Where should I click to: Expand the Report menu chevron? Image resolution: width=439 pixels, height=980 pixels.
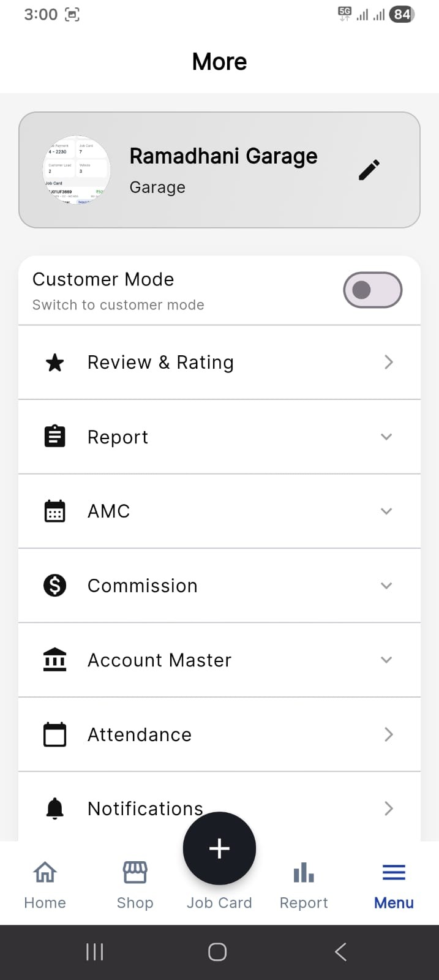click(386, 437)
